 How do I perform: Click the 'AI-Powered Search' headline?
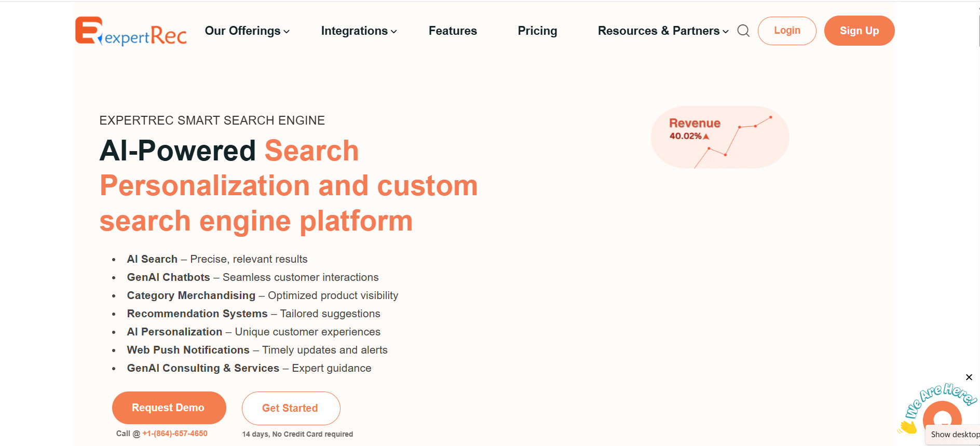pos(229,151)
